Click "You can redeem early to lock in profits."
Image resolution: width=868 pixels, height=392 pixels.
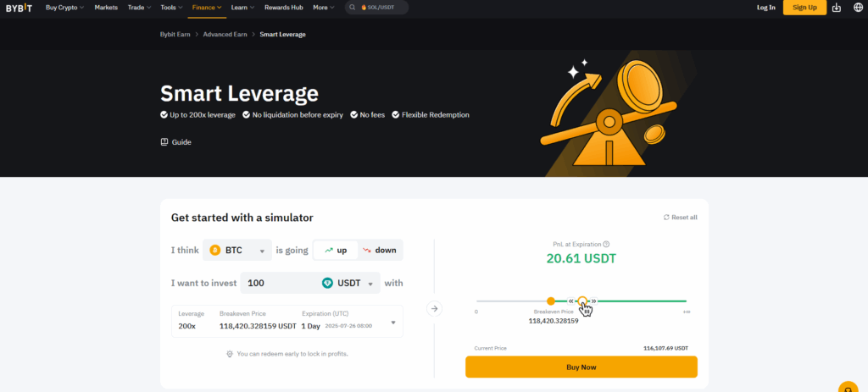click(292, 353)
